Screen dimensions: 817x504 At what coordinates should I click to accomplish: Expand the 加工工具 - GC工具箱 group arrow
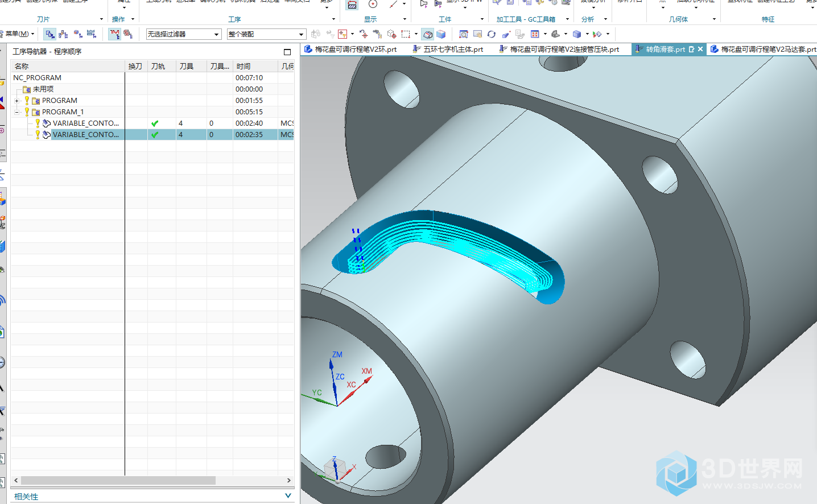(x=567, y=19)
